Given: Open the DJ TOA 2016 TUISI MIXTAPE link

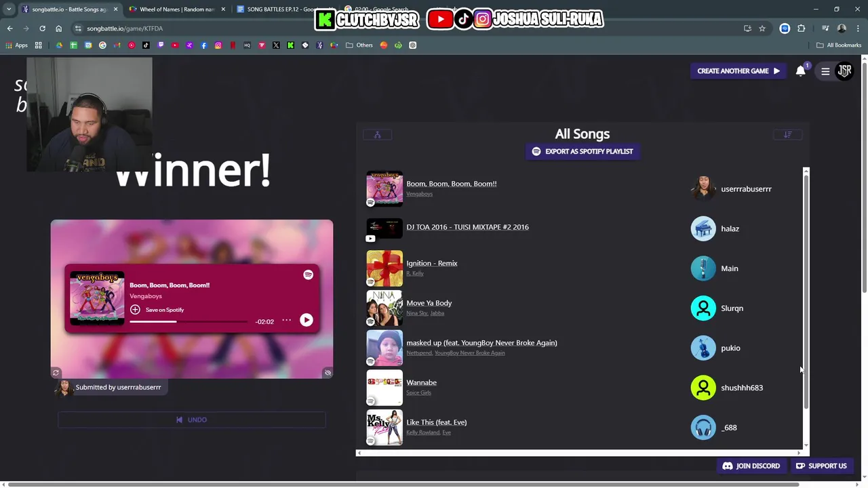Looking at the screenshot, I should click(x=467, y=227).
